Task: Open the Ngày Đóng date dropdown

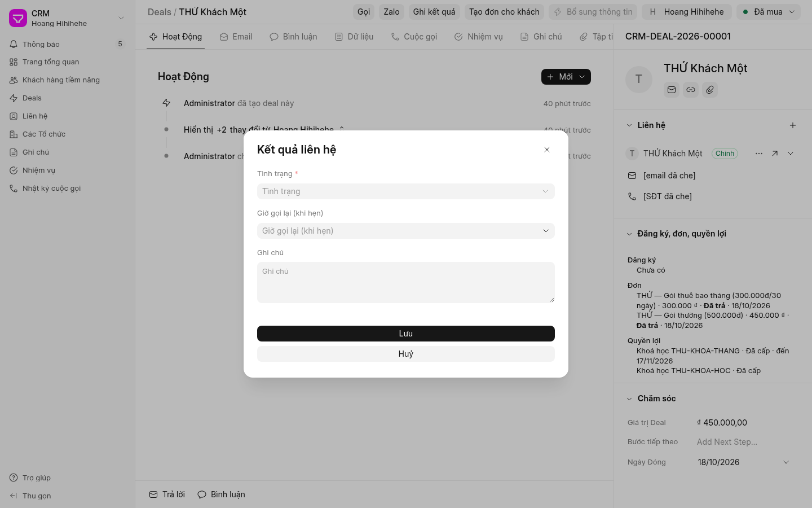Action: tap(743, 462)
